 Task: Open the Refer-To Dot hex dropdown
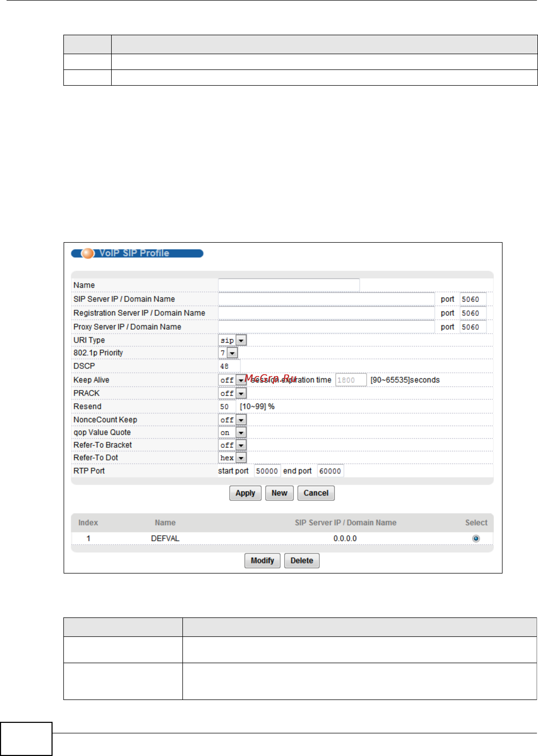tap(241, 458)
